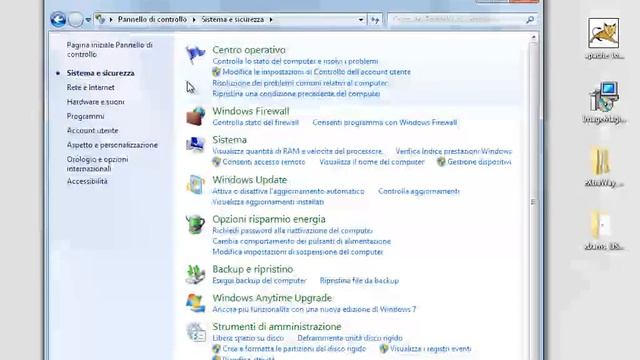Click Visualizza quantità di RAM link

point(297,151)
